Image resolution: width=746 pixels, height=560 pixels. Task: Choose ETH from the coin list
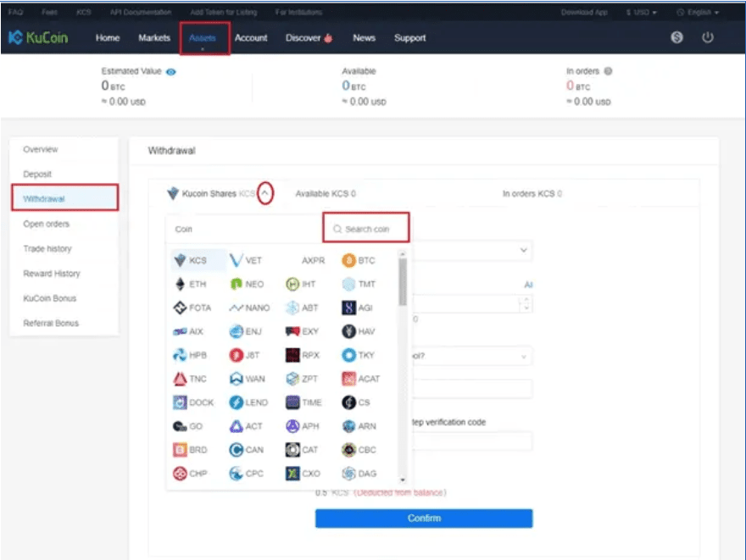180,284
